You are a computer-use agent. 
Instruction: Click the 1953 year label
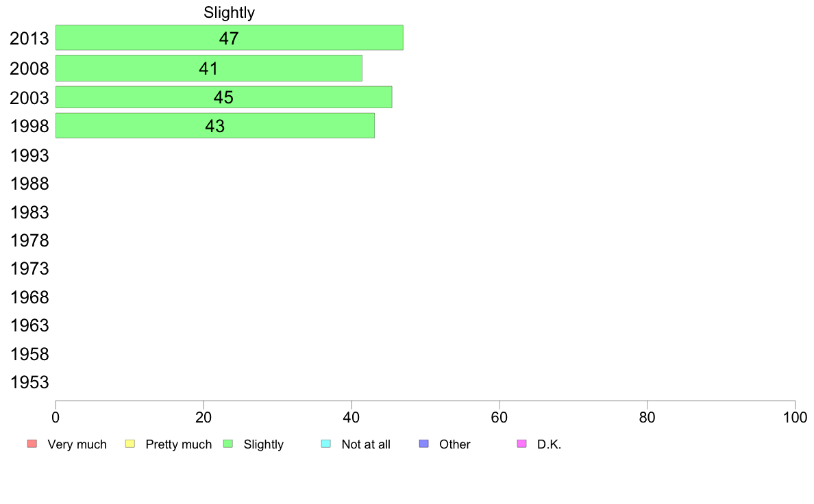coord(29,383)
